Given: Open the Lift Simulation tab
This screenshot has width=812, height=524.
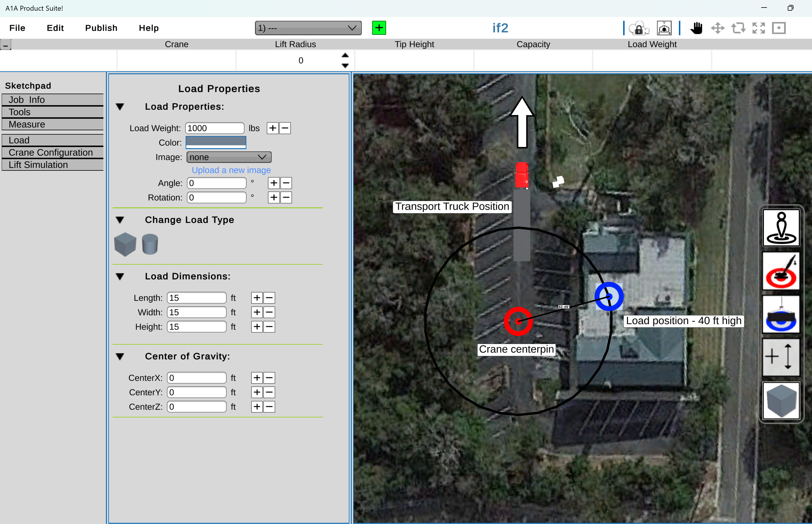Looking at the screenshot, I should [x=53, y=165].
